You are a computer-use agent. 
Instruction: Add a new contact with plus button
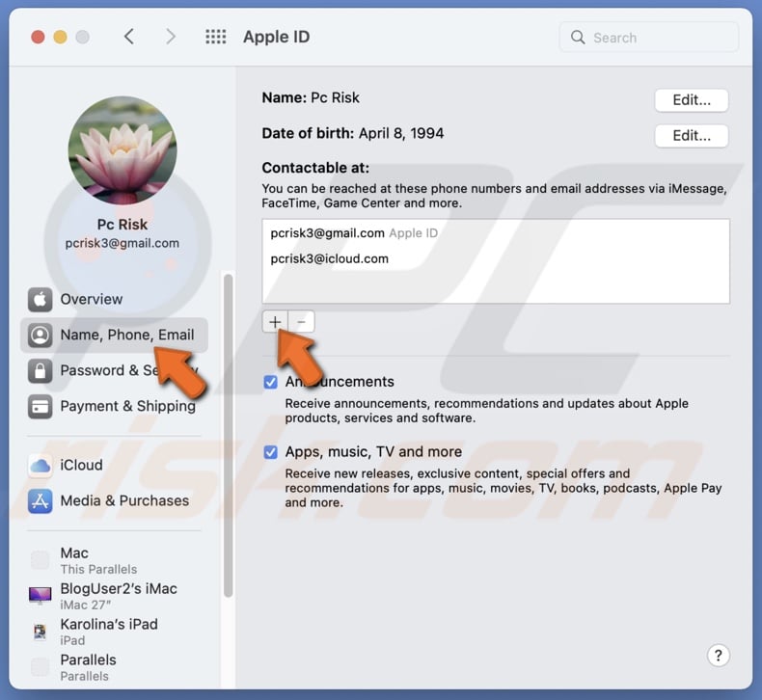(275, 322)
